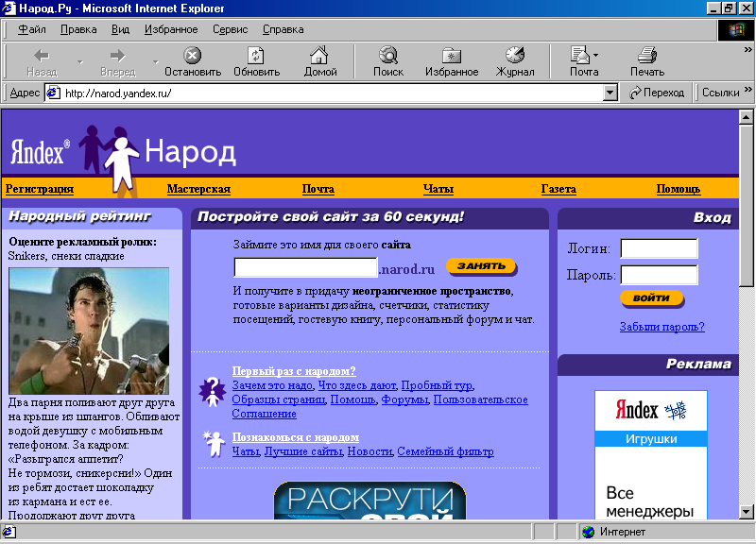Open the Лучшие сайты link
The width and height of the screenshot is (756, 544).
click(303, 451)
